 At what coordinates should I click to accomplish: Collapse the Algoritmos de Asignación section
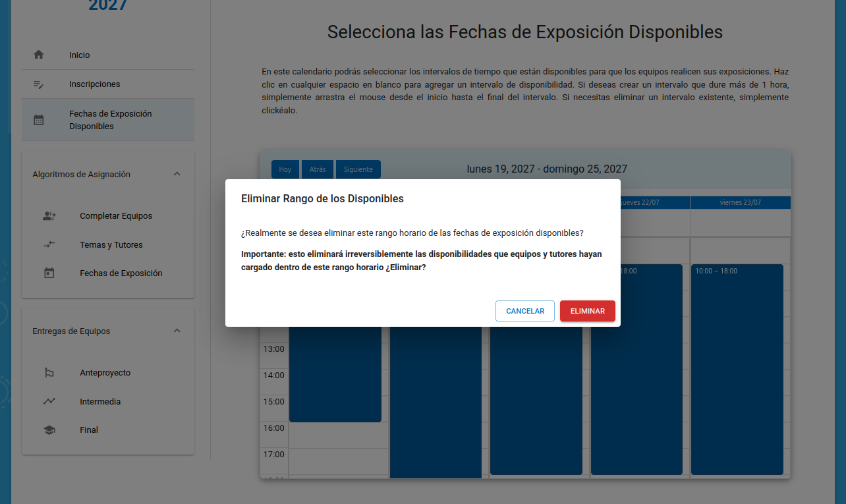pos(177,175)
